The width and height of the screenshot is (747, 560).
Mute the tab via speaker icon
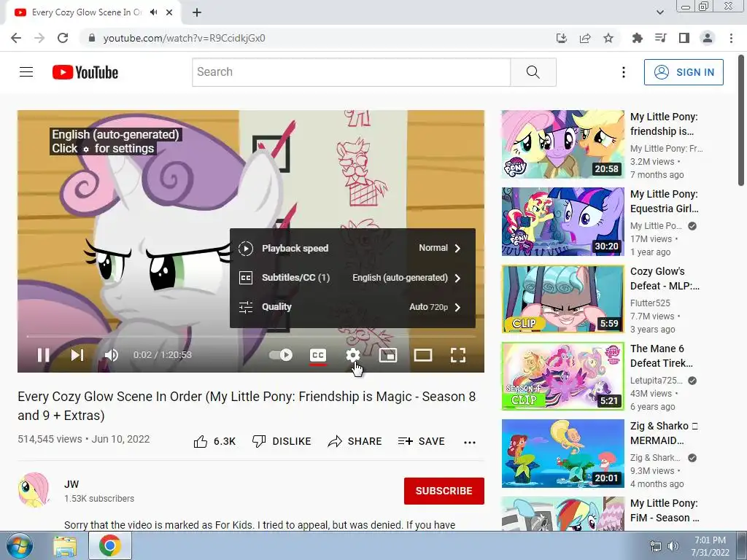click(153, 12)
